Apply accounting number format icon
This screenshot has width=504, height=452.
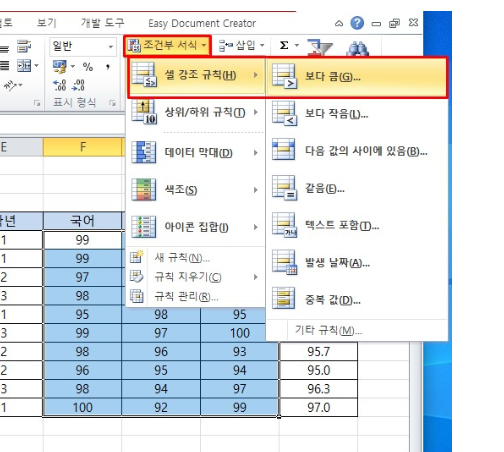(x=60, y=67)
